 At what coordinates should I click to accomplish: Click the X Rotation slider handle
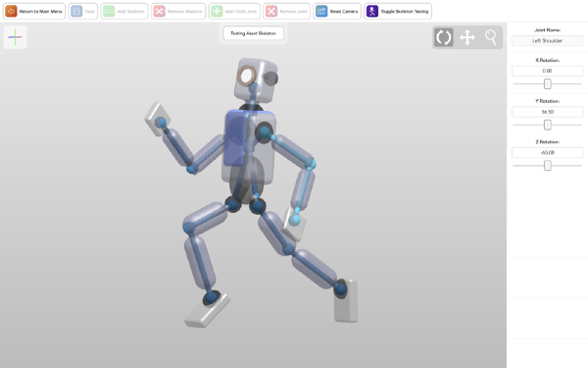[548, 83]
